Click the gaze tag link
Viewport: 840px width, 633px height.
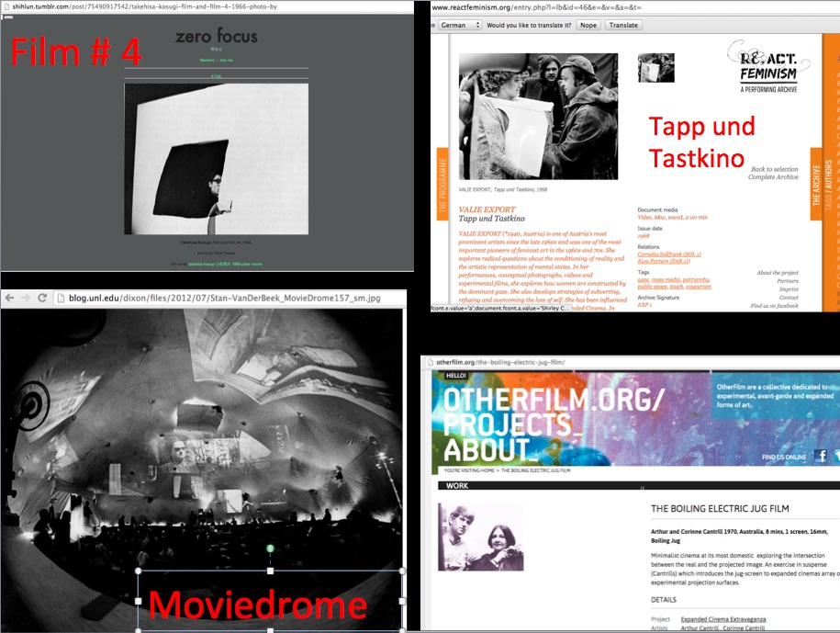(x=643, y=279)
